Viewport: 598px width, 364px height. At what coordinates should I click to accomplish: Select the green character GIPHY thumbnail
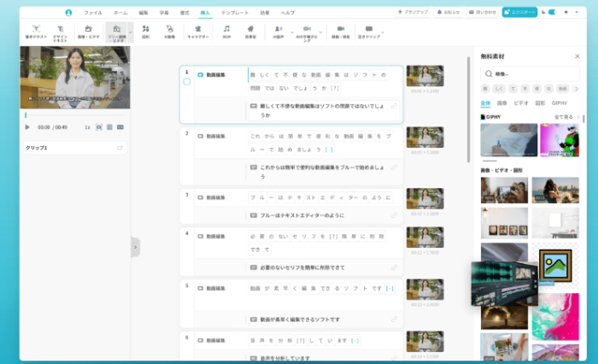(560, 139)
